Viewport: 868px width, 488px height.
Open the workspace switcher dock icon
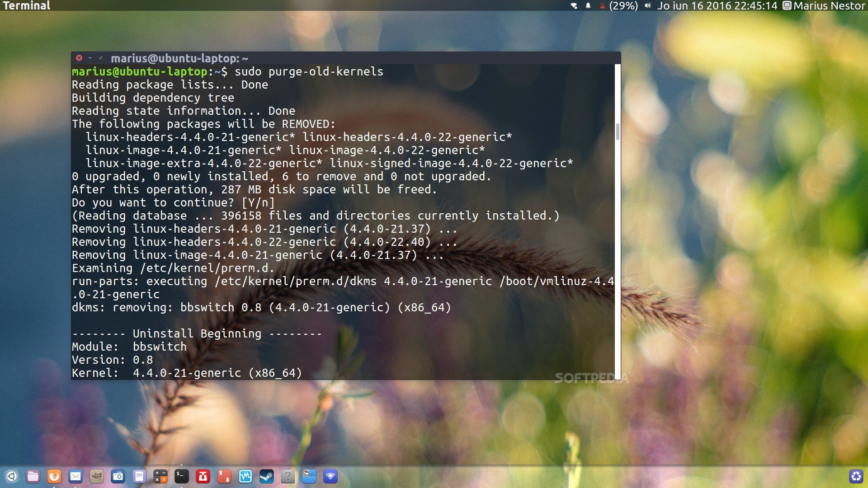pos(309,476)
